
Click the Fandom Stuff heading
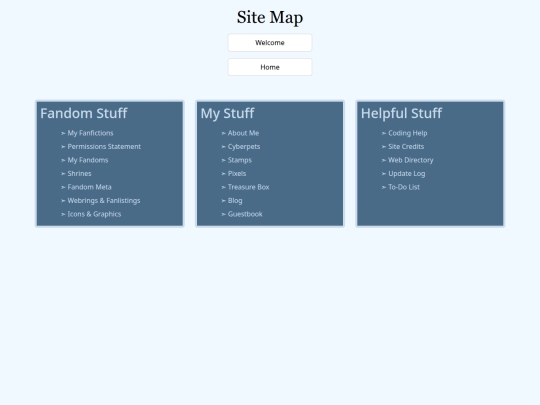tap(84, 113)
